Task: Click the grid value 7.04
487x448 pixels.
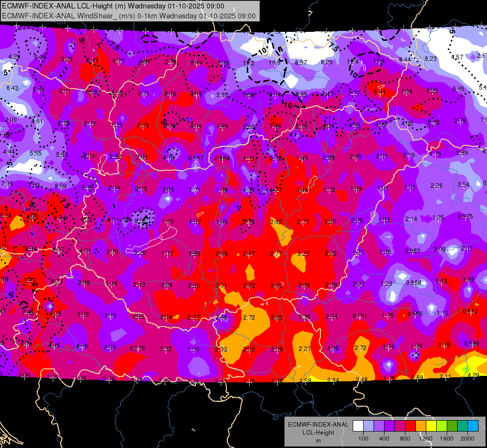Action: [406, 92]
